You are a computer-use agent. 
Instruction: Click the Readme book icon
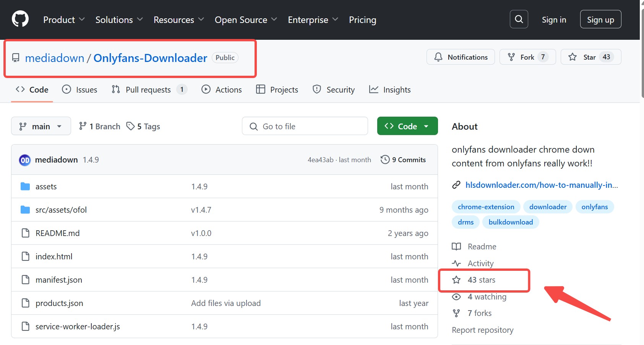(456, 247)
